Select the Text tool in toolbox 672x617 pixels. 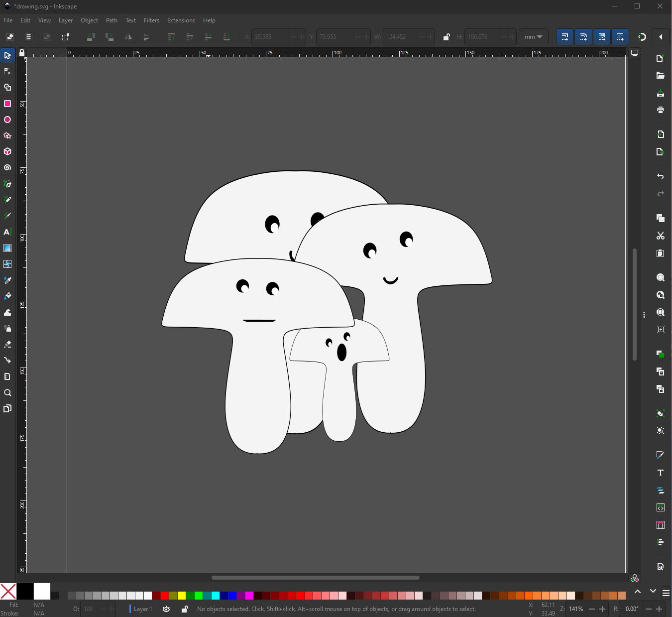point(7,232)
